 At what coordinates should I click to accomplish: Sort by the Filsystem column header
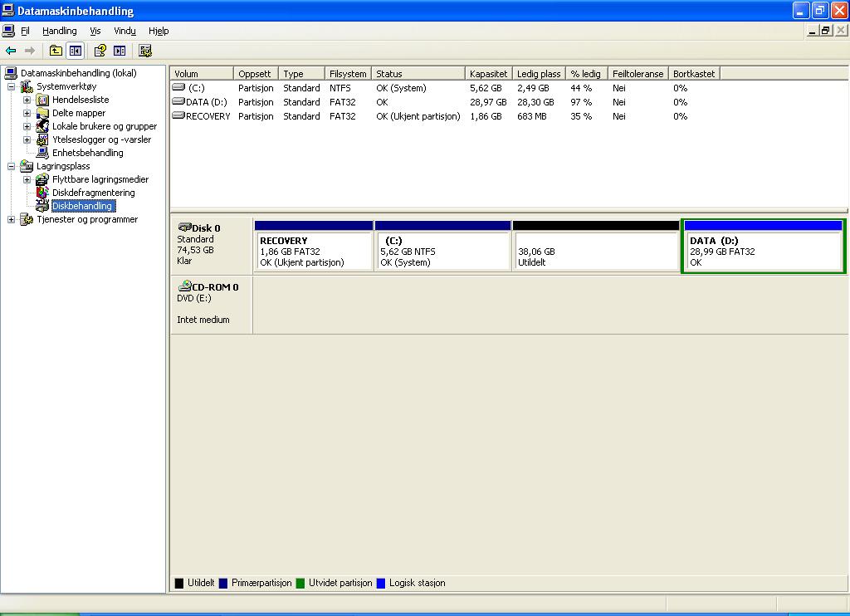(x=348, y=74)
